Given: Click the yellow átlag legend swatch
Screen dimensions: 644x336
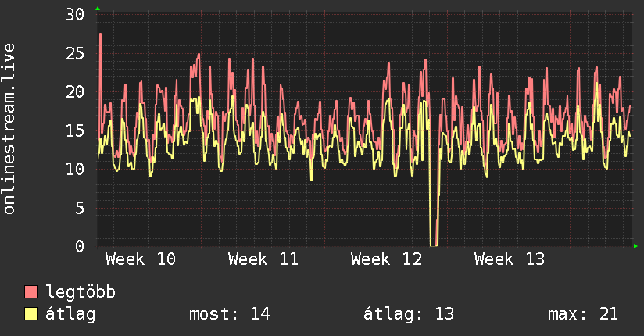Looking at the screenshot, I should (30, 313).
